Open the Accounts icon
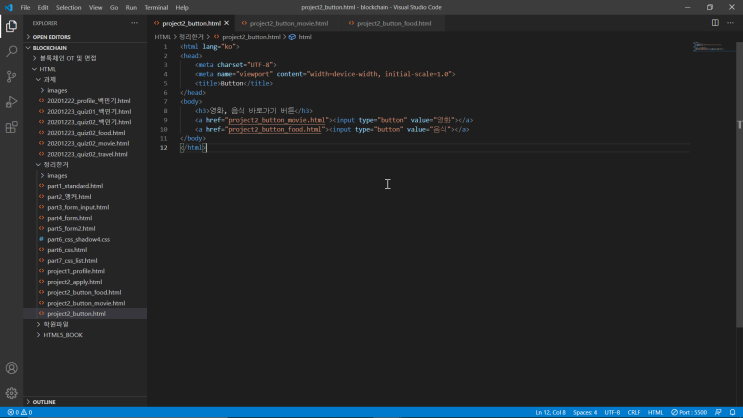Screen dimensions: 743x418 (11, 368)
